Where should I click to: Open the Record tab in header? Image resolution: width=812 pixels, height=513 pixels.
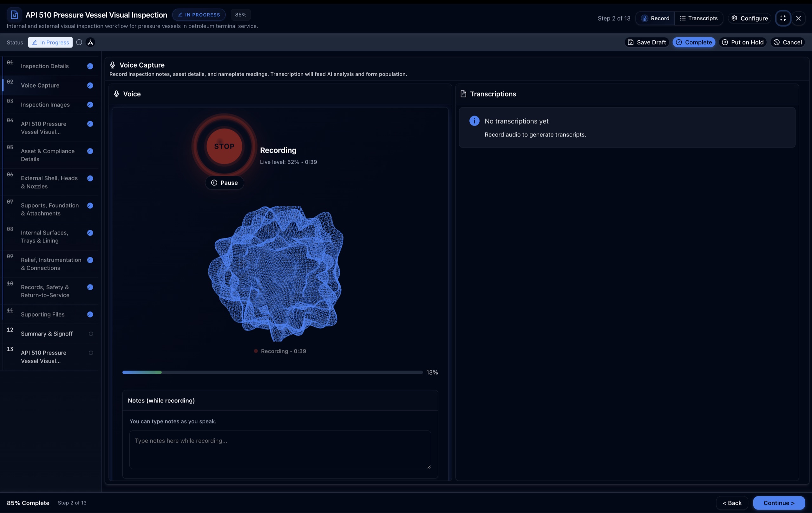[x=655, y=18]
